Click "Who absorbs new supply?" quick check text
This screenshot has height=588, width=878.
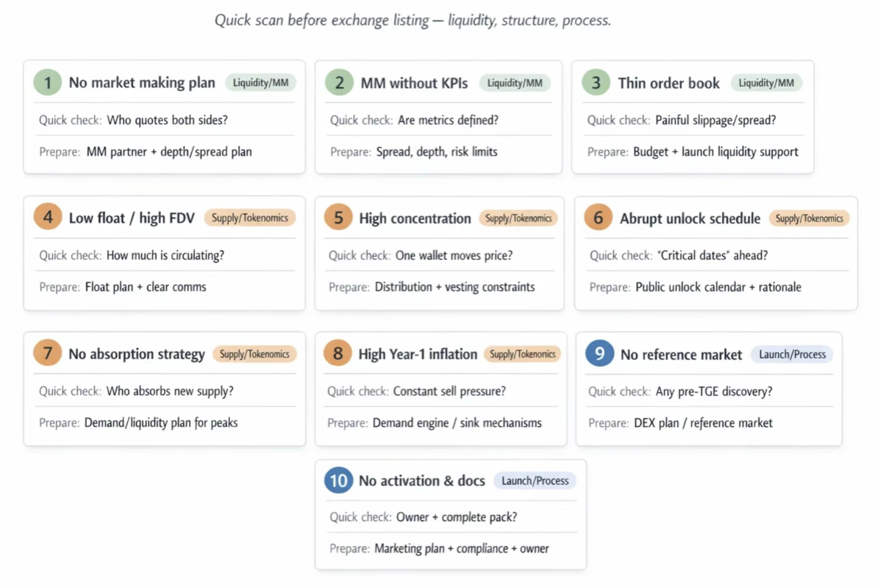tap(170, 391)
